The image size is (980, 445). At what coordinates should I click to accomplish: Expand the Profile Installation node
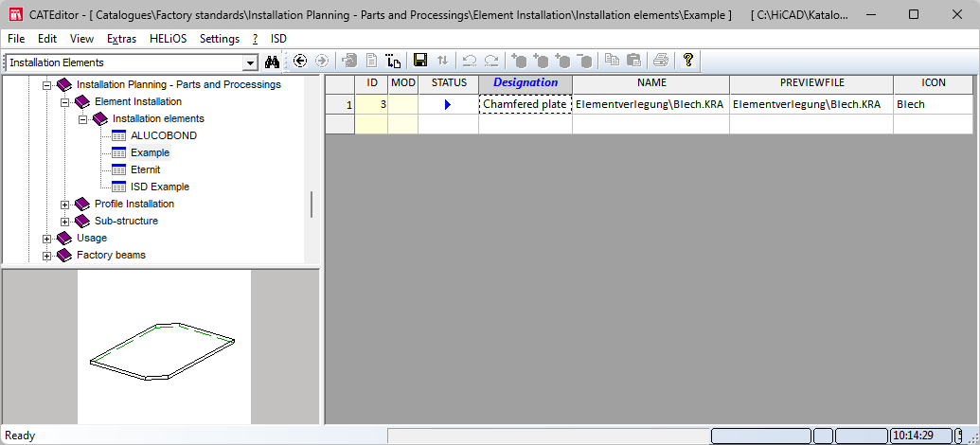point(64,205)
